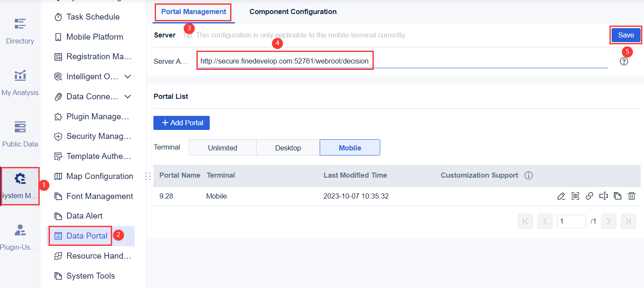This screenshot has height=288, width=644.
Task: Click the Add Portal button
Action: pyautogui.click(x=182, y=123)
